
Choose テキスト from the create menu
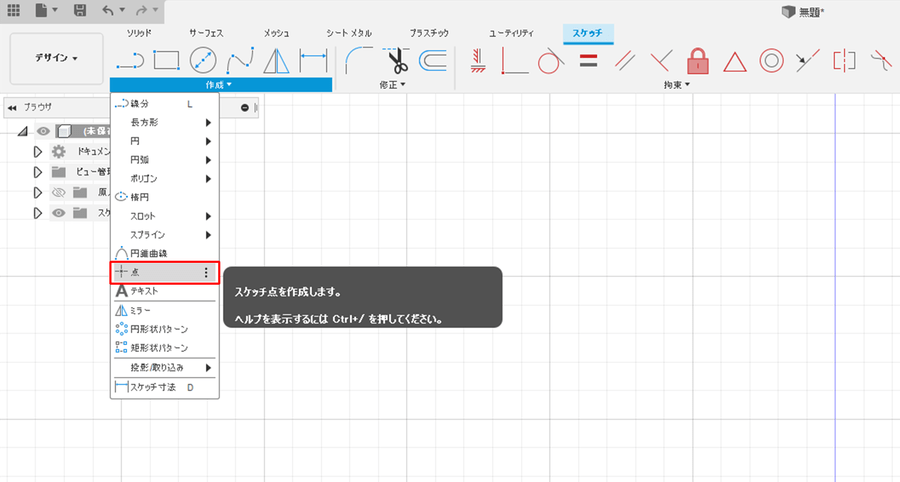(164, 291)
